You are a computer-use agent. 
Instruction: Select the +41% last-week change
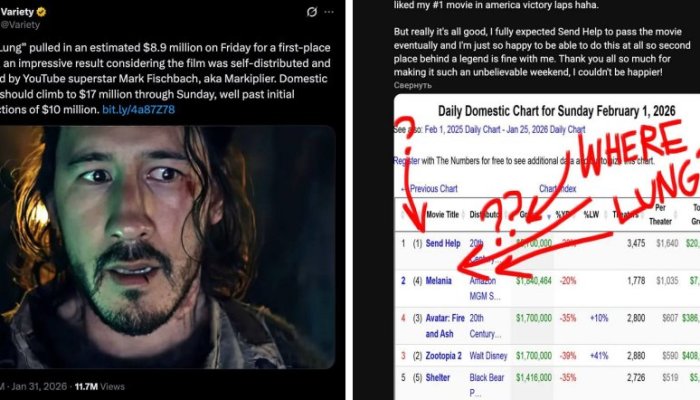pos(599,356)
